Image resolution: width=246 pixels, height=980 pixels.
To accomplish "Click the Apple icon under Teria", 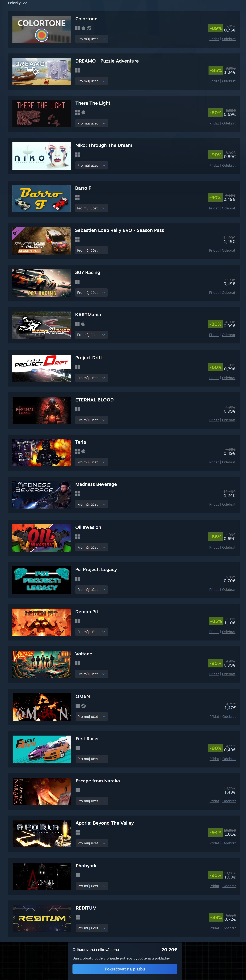I will pos(83,452).
